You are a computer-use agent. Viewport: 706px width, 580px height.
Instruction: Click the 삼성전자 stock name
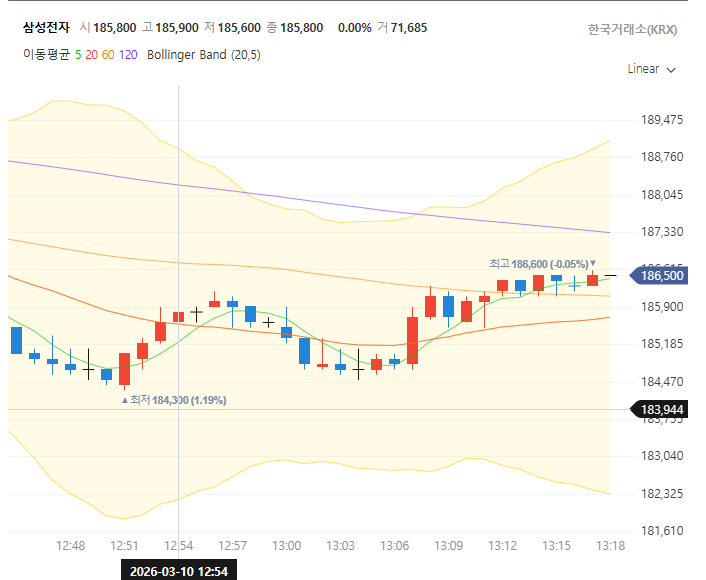coord(46,28)
